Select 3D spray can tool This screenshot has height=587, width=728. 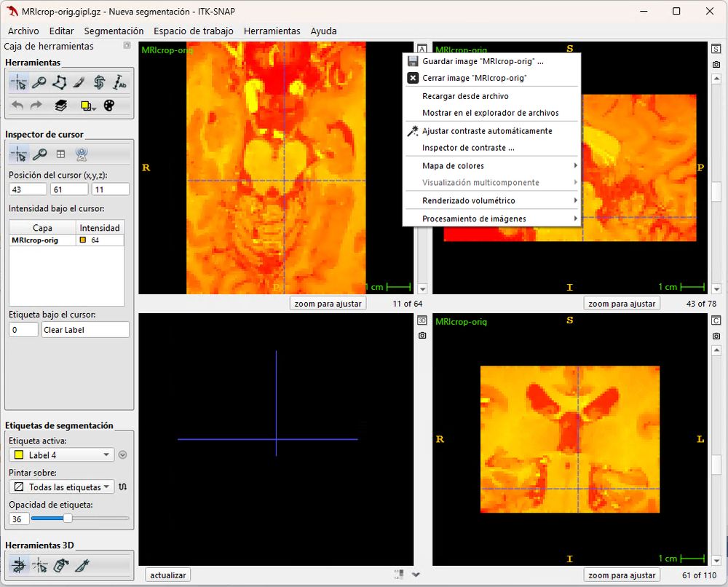point(61,566)
